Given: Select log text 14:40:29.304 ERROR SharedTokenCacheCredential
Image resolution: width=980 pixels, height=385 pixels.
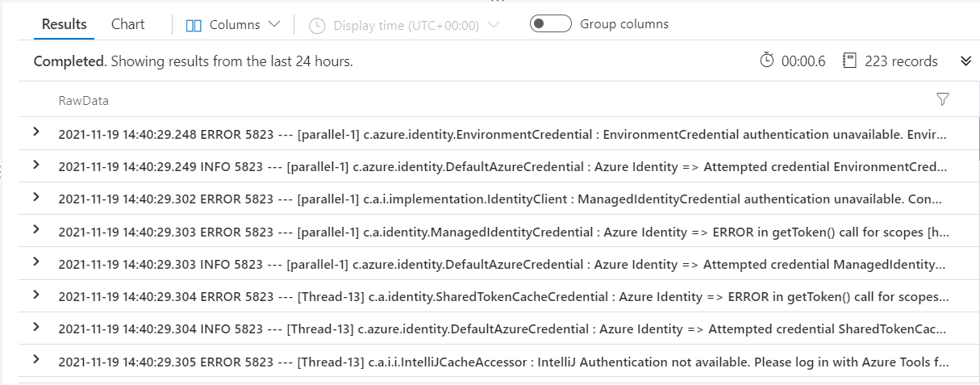Looking at the screenshot, I should tap(504, 296).
